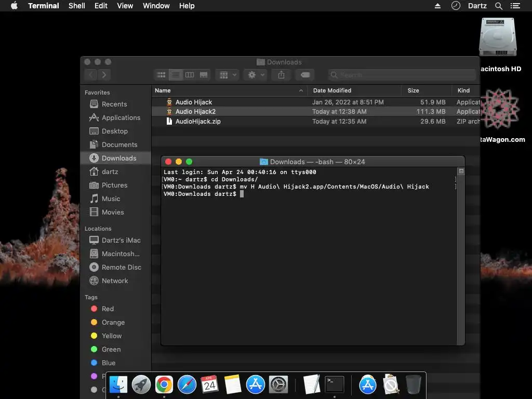The height and width of the screenshot is (399, 532).
Task: Open the Window menu
Action: (156, 6)
